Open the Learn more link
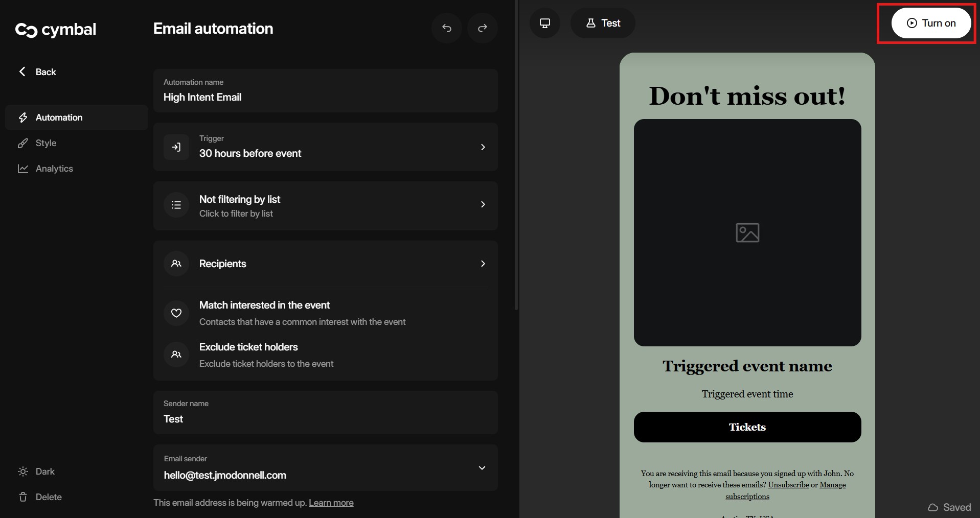980x518 pixels. pos(331,503)
